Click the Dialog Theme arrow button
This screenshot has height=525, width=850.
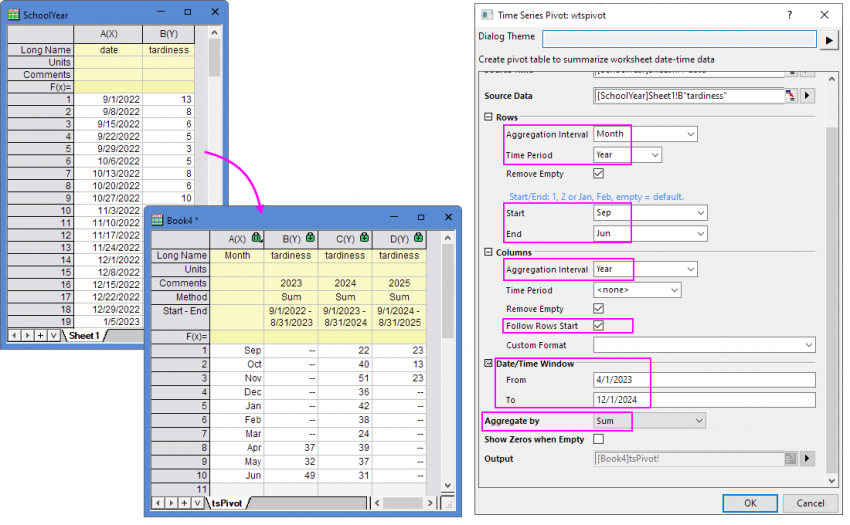coord(829,40)
